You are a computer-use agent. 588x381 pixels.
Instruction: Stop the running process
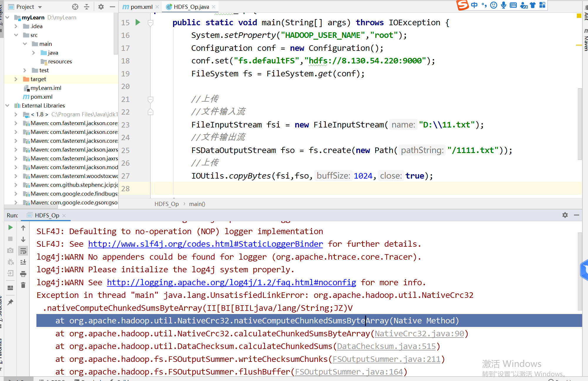tap(10, 239)
